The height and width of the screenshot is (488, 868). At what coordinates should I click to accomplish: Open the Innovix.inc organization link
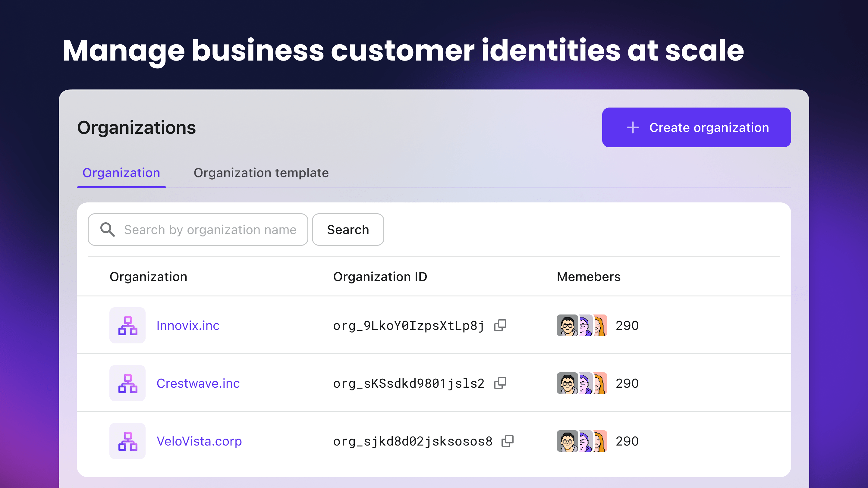click(x=188, y=325)
